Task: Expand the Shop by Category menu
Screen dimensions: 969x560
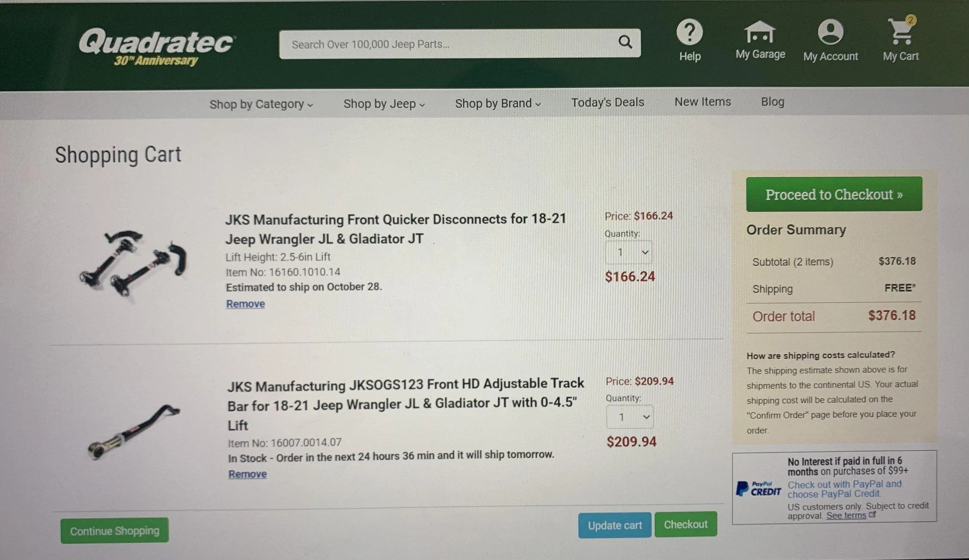Action: 261,104
